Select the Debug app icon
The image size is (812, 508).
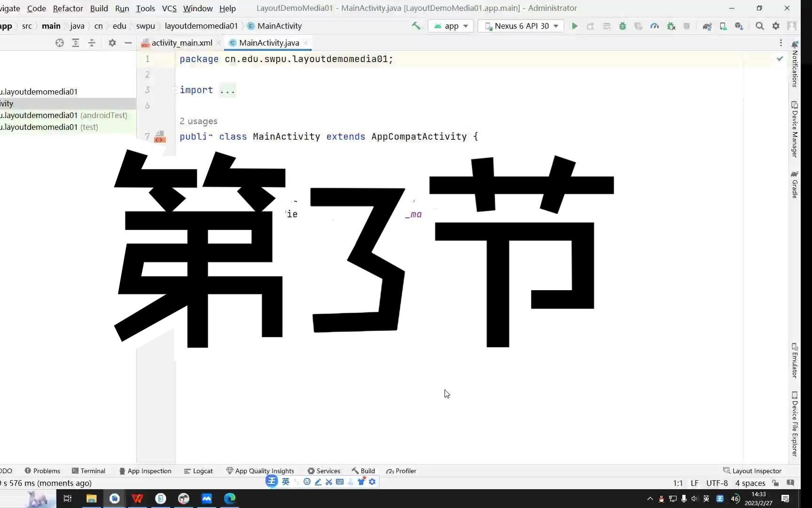click(622, 26)
